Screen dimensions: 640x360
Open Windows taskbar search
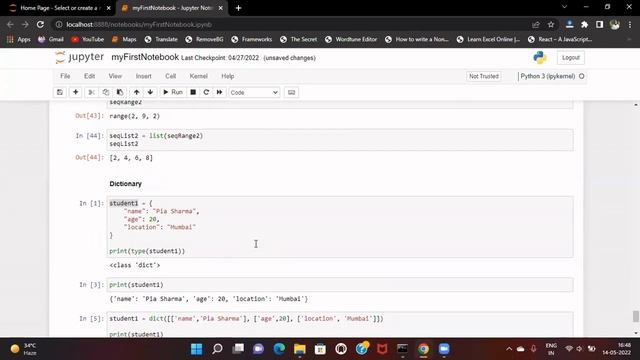point(217,349)
